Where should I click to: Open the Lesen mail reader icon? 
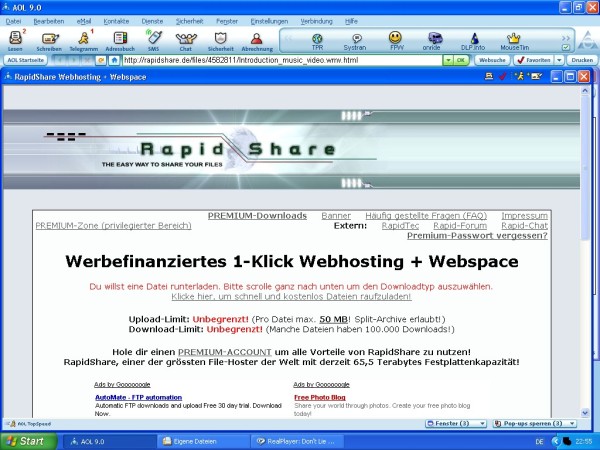tap(15, 41)
